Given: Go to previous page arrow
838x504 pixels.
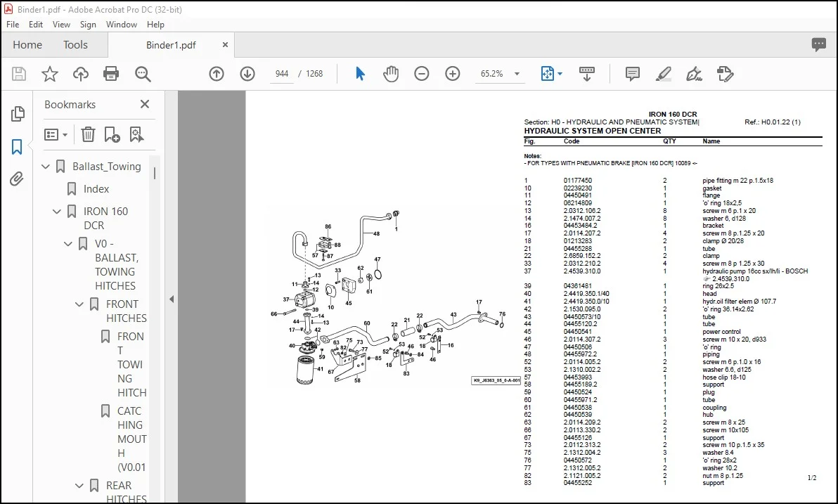Looking at the screenshot, I should (217, 74).
